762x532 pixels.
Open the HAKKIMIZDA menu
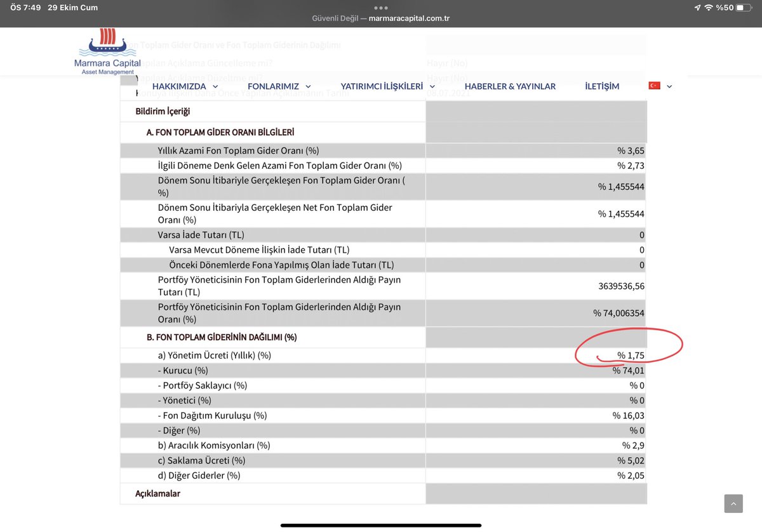[179, 86]
